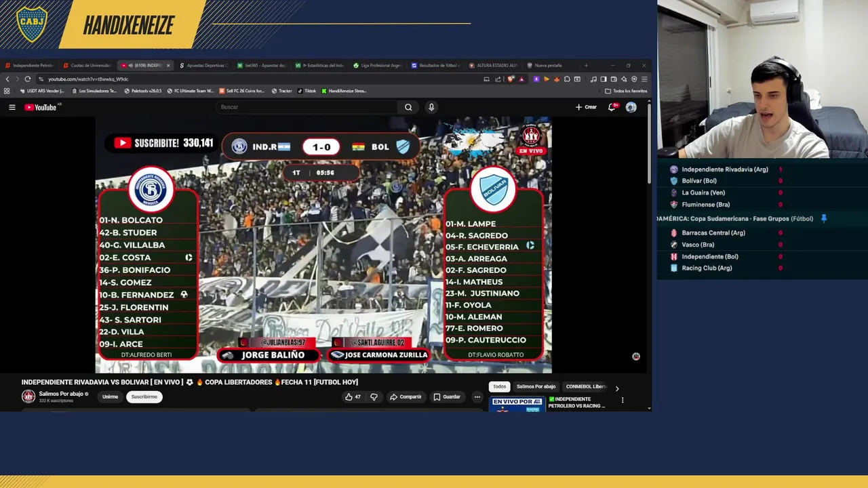This screenshot has height=488, width=868.
Task: Open the Brave Shields lion icon
Action: click(510, 79)
